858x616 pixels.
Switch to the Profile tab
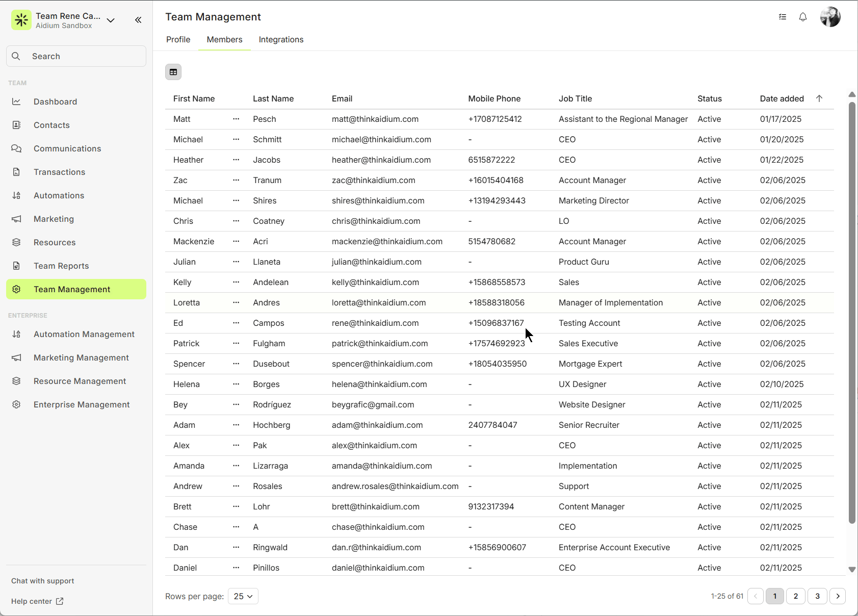[x=178, y=39]
